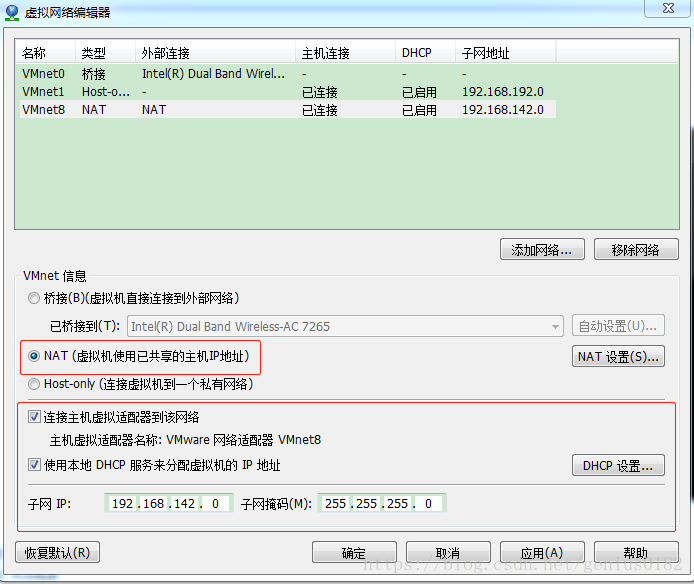
Task: Click the 应用(A) button
Action: [x=542, y=553]
